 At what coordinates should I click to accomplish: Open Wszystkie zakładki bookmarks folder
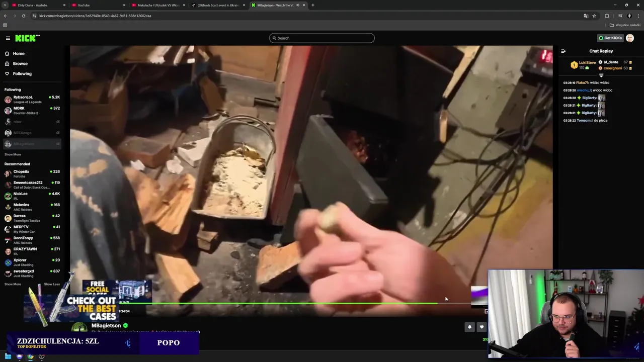pos(625,25)
